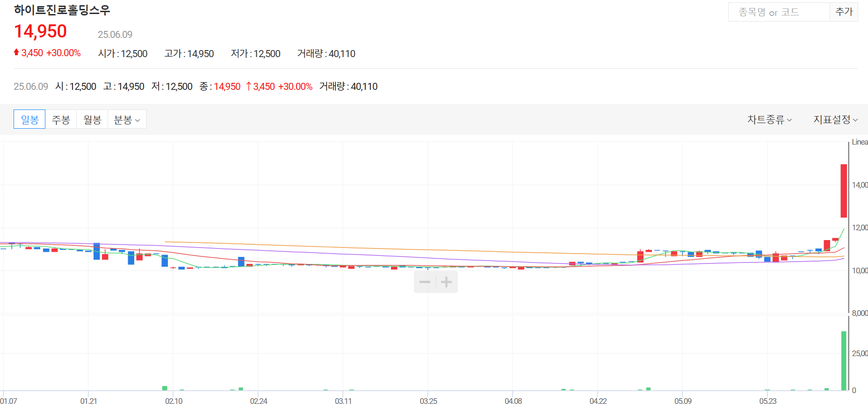Click the 02.10 date label on x-axis

pyautogui.click(x=174, y=401)
